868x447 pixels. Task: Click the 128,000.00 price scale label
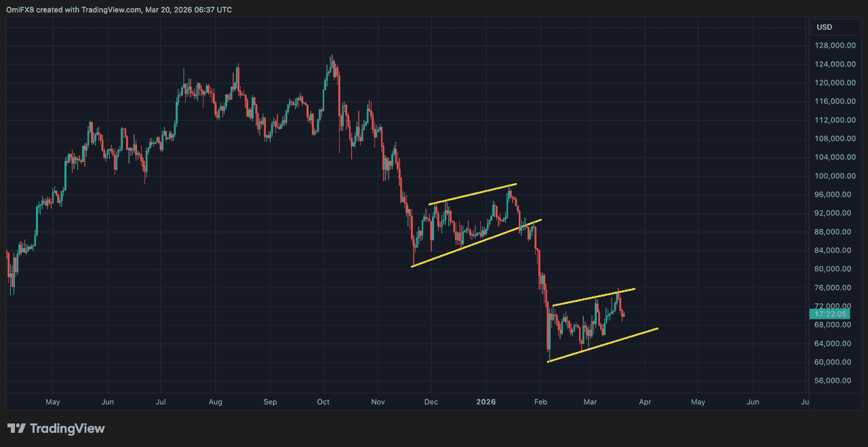point(833,45)
